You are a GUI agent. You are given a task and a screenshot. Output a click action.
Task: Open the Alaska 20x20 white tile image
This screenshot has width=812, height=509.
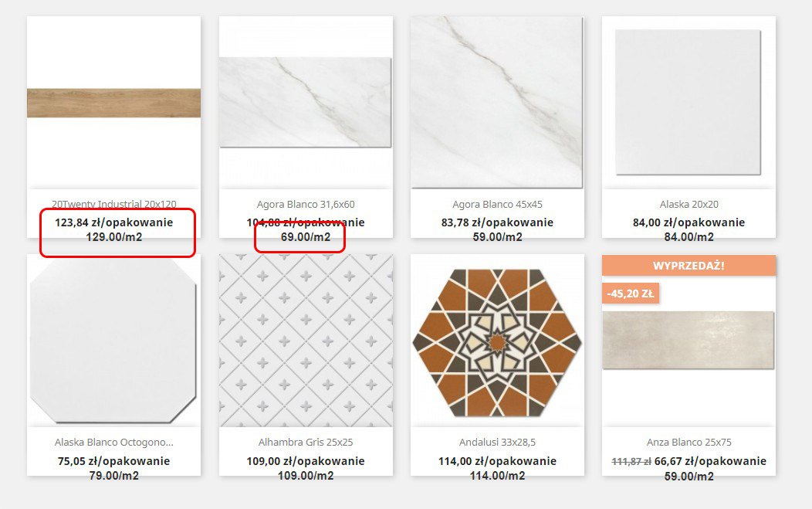[x=689, y=102]
